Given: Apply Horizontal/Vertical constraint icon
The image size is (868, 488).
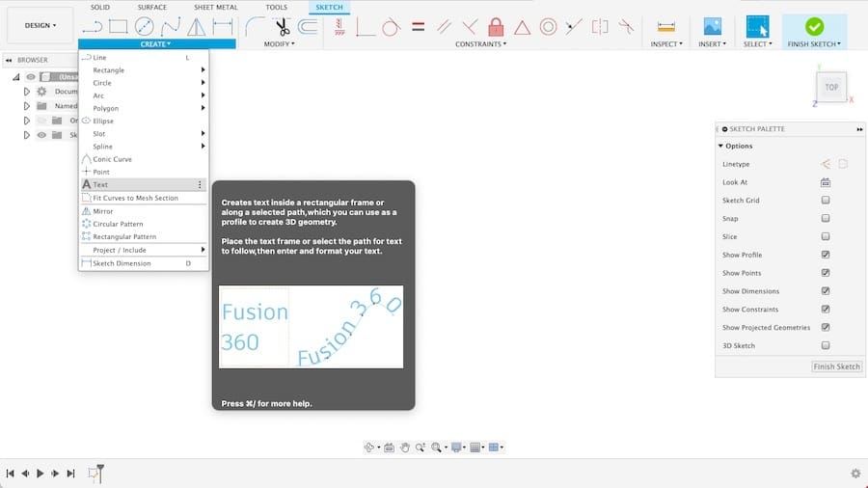Looking at the screenshot, I should (x=339, y=26).
